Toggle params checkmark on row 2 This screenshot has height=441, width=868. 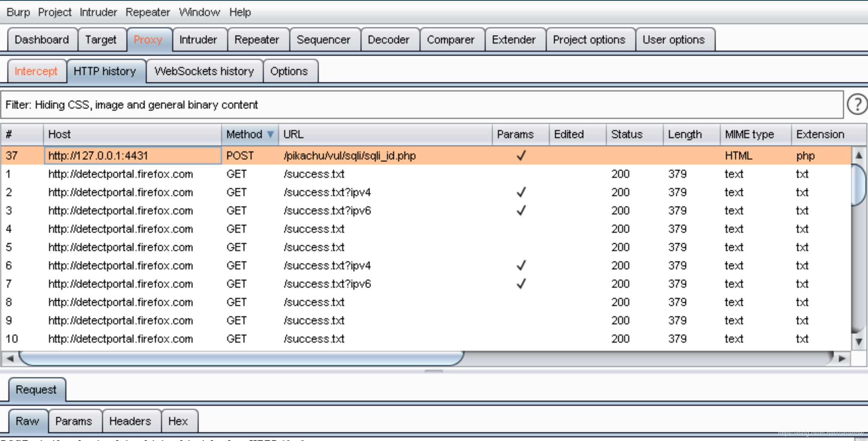(x=519, y=191)
